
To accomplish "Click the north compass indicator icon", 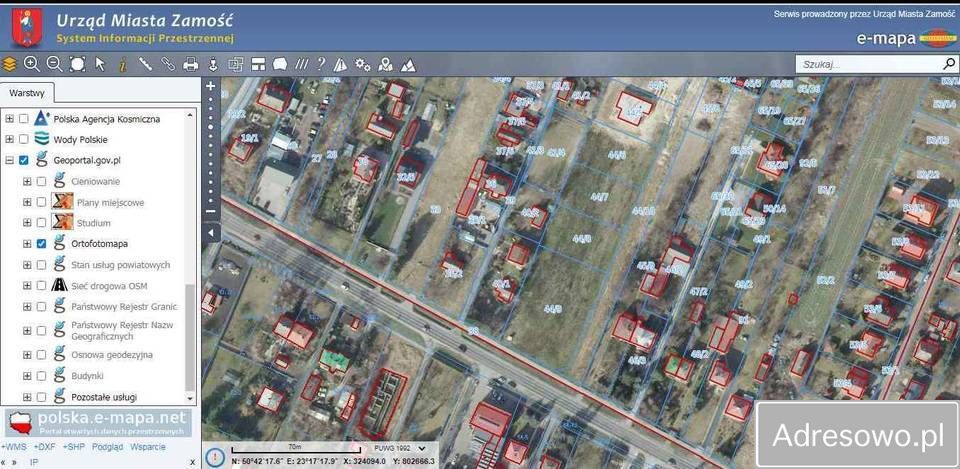I will [x=215, y=457].
